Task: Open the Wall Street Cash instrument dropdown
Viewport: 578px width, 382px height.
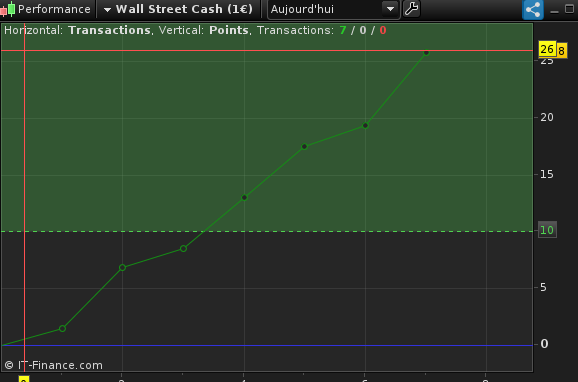Action: tap(179, 9)
